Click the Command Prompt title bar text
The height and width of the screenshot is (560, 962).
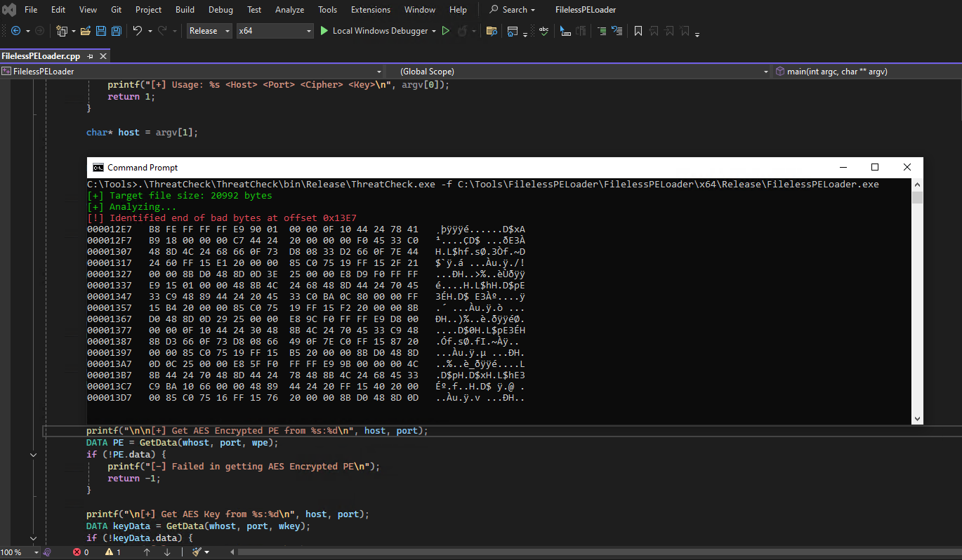tap(143, 168)
